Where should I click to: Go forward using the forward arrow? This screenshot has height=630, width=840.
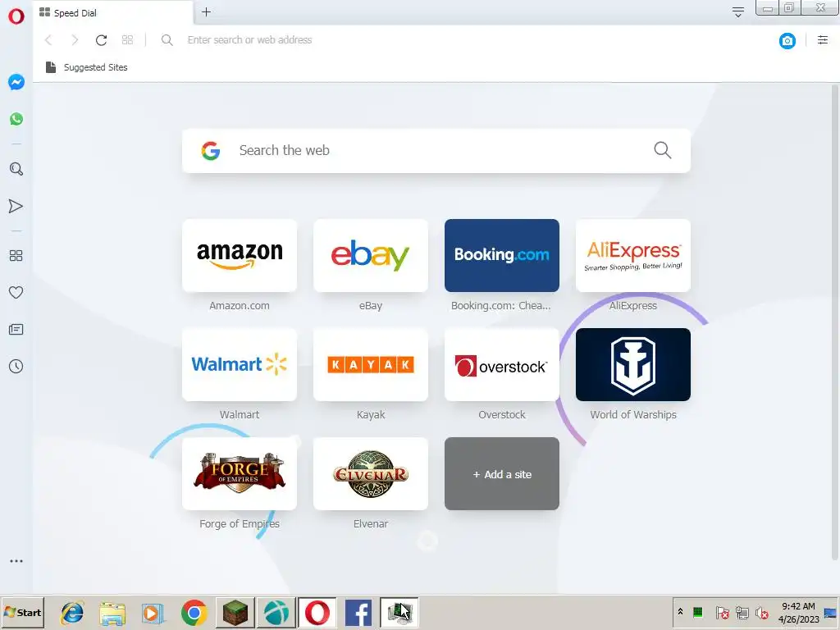click(75, 39)
